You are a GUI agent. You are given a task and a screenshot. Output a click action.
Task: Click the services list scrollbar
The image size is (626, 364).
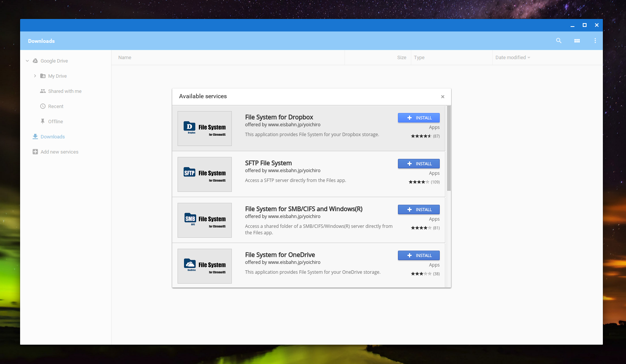tap(449, 148)
